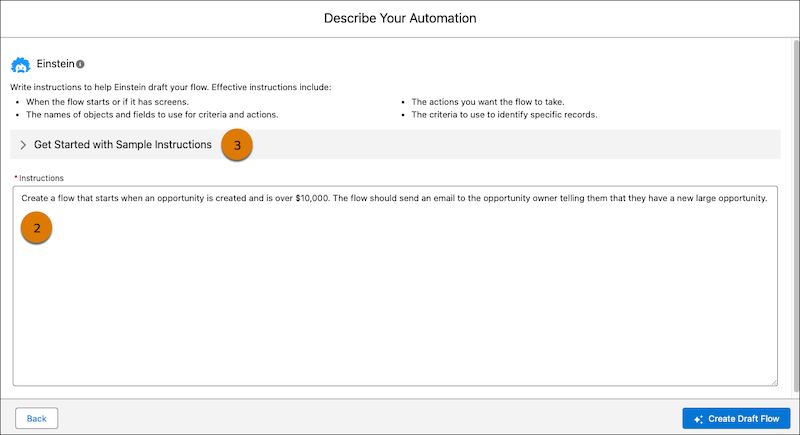Expand Get Started with Sample Instructions

pos(395,144)
